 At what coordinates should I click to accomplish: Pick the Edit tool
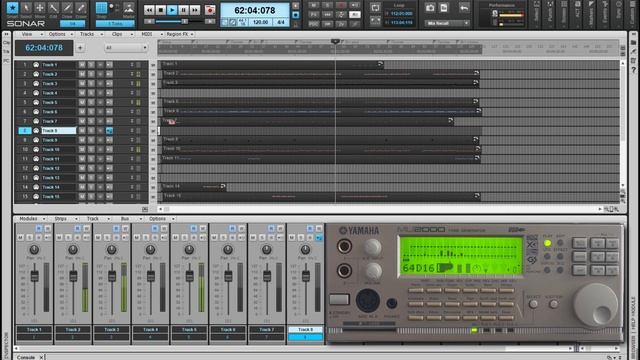[53, 7]
